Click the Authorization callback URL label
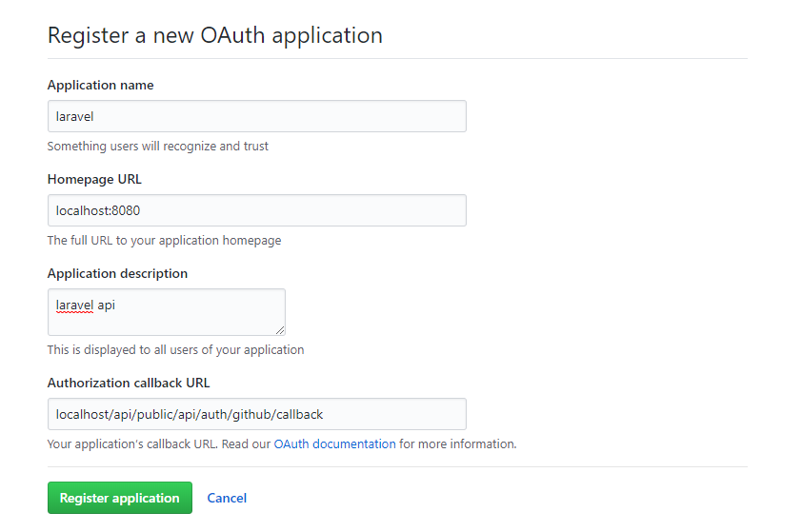802x532 pixels. click(129, 383)
